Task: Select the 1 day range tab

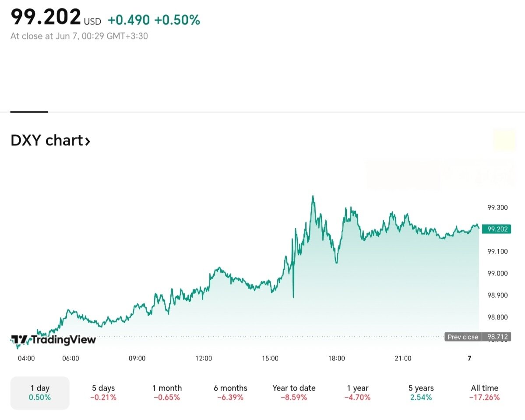Action: 40,393
